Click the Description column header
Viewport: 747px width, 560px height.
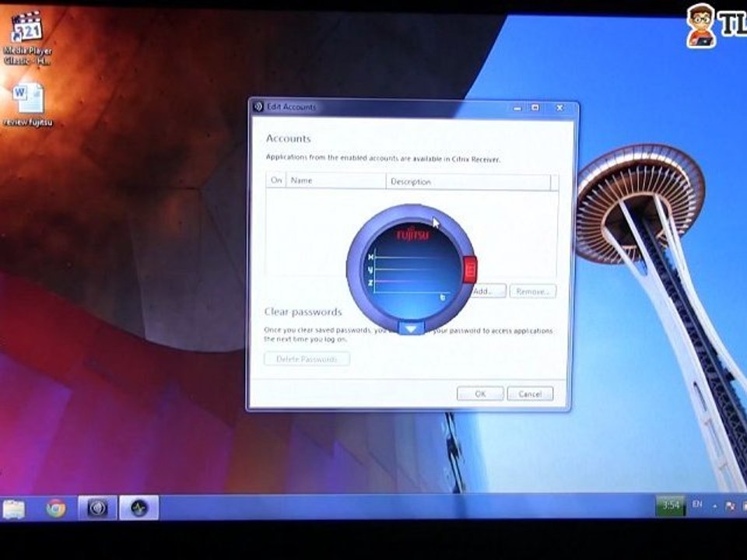point(467,181)
